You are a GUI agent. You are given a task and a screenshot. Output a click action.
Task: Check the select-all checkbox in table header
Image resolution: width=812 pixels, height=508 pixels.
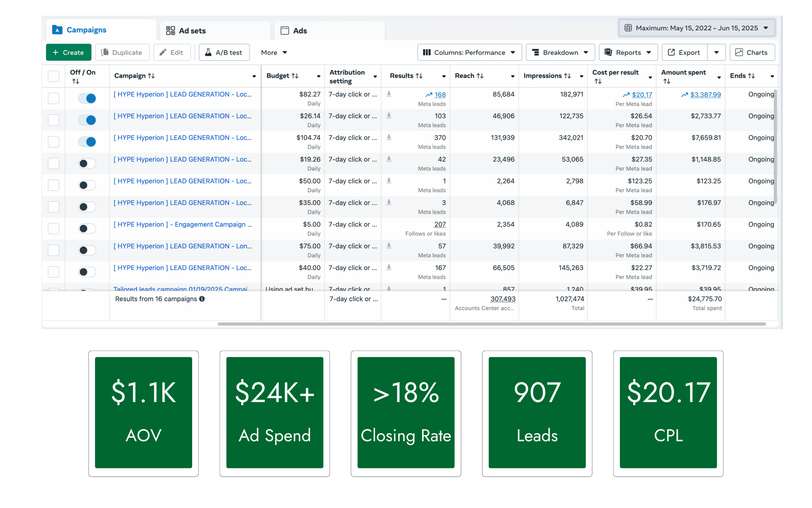coord(54,76)
